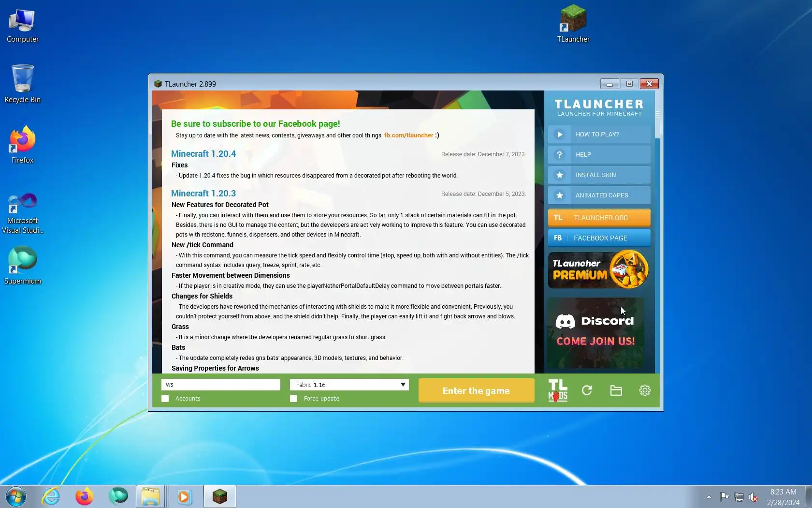Open the TL Mods manager icon
Viewport: 812px width, 508px height.
point(558,390)
